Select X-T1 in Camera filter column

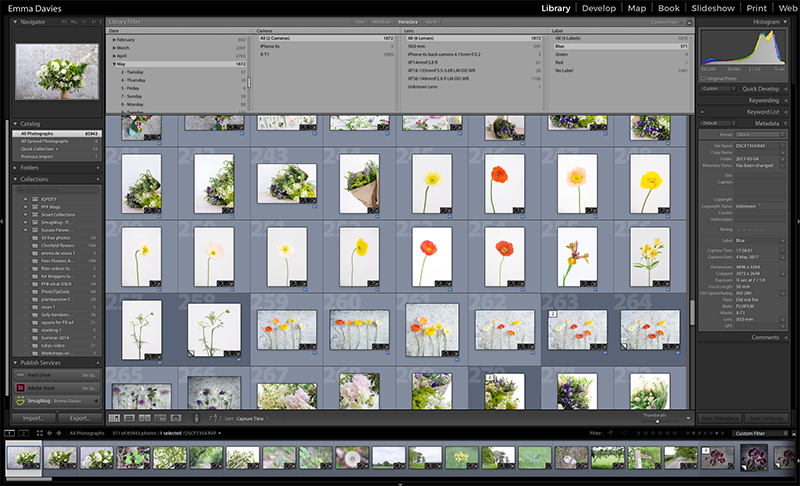tap(326, 55)
